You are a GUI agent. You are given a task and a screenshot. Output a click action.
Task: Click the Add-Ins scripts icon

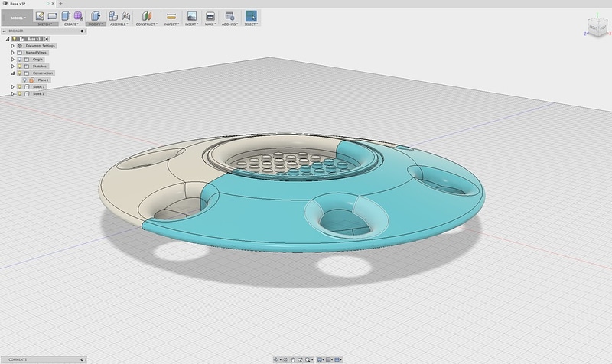pyautogui.click(x=230, y=15)
